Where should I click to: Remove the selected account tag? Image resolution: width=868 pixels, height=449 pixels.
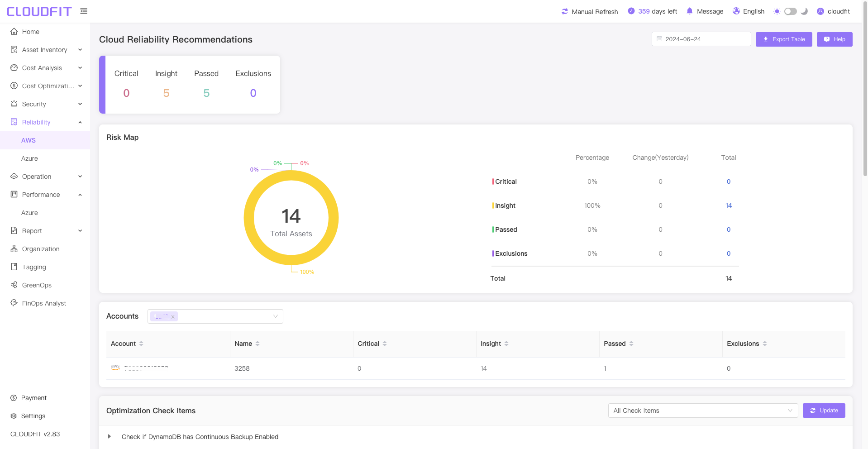pos(173,317)
